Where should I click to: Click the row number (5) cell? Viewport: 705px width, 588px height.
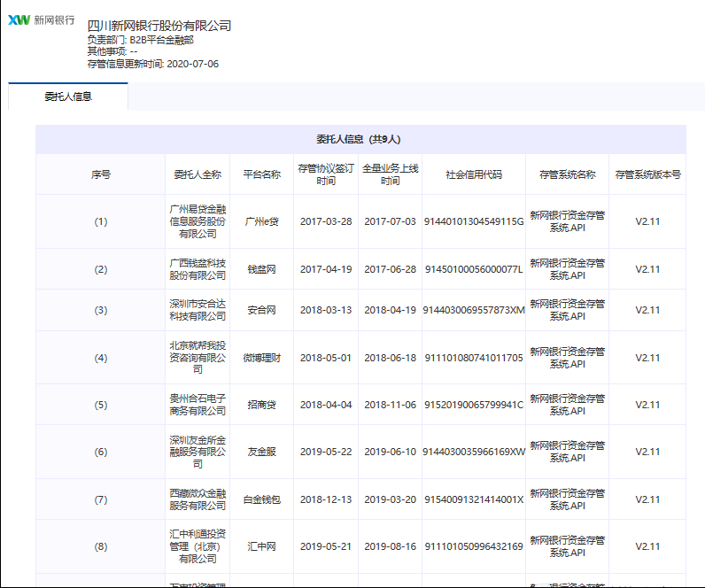click(x=101, y=405)
